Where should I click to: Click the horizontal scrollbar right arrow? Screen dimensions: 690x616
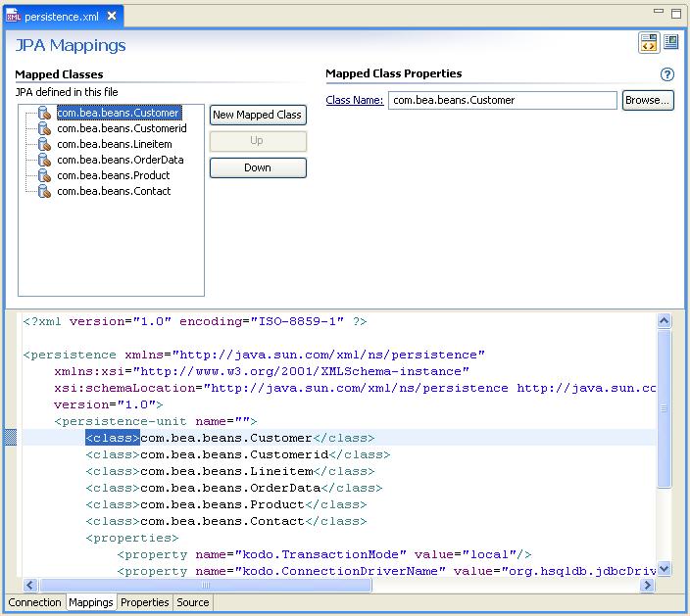[647, 585]
